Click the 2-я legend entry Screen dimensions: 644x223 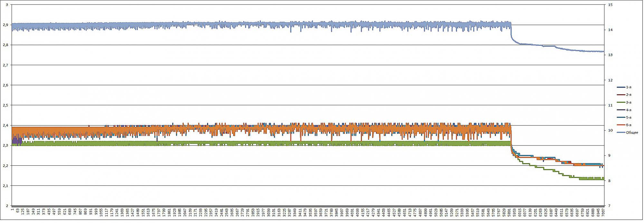628,95
